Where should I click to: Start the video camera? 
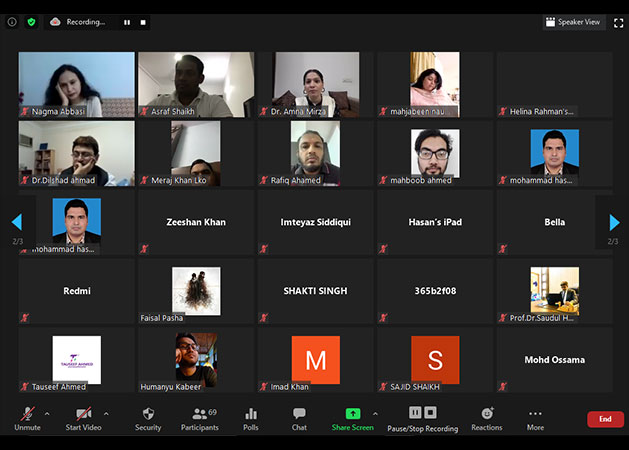(x=84, y=418)
